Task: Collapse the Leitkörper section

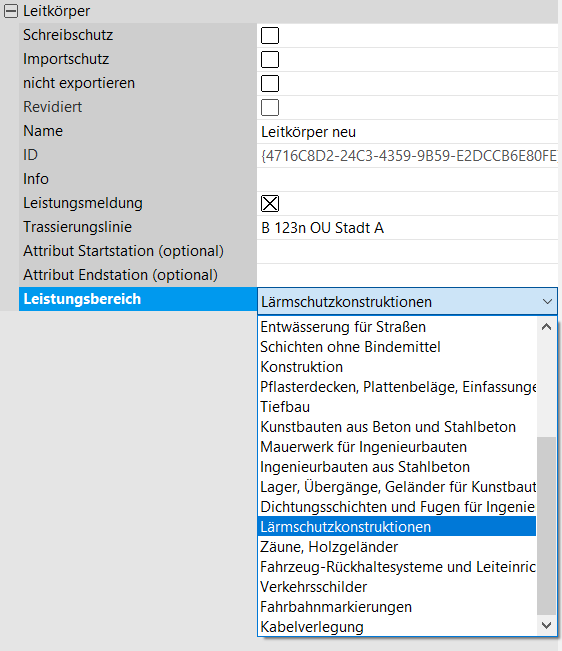Action: 11,11
